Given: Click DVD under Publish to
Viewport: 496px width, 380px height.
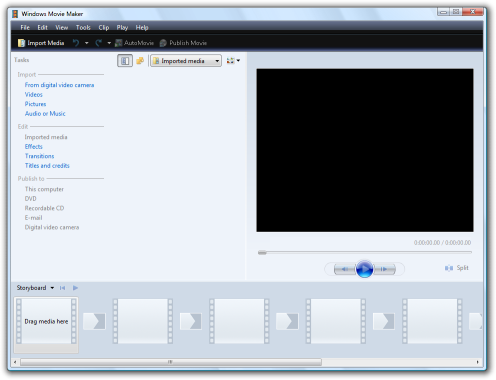Looking at the screenshot, I should tap(30, 199).
